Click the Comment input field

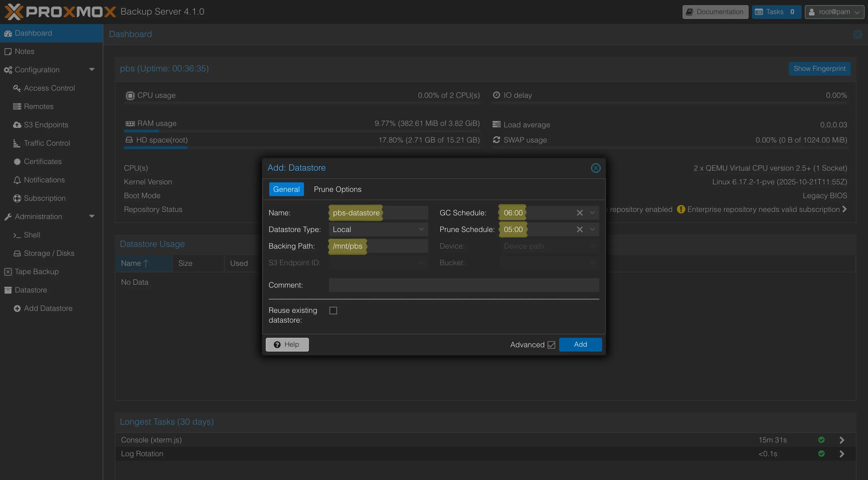pos(464,285)
